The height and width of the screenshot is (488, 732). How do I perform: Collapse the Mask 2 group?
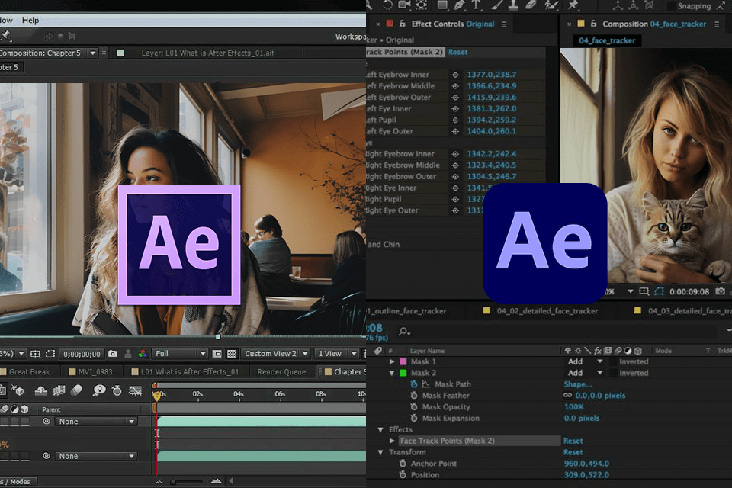pyautogui.click(x=392, y=373)
